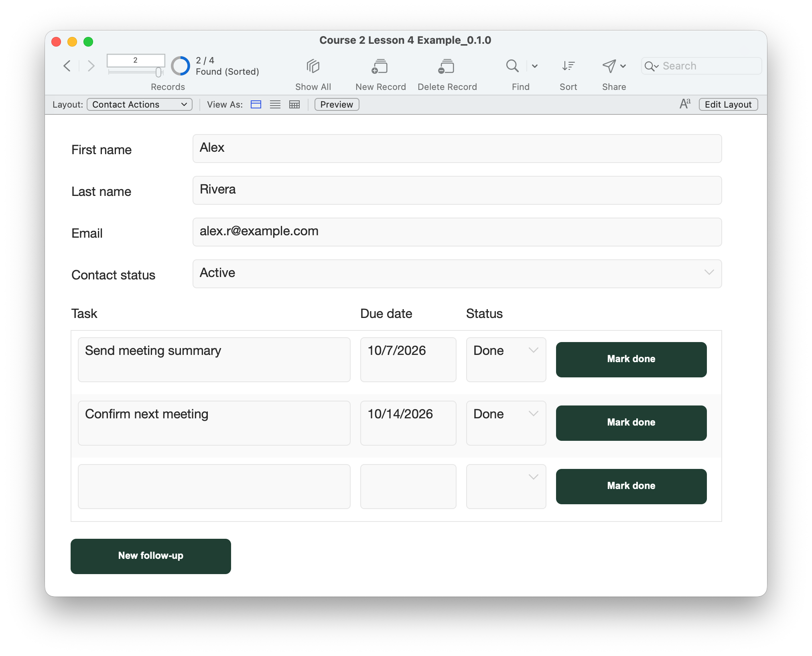Expand the Share options arrow
This screenshot has height=656, width=812.
623,66
